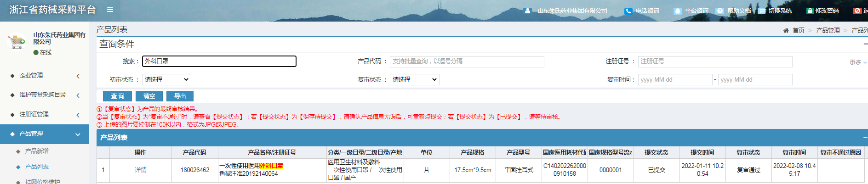Click the 修改密码 lock icon

click(x=810, y=11)
